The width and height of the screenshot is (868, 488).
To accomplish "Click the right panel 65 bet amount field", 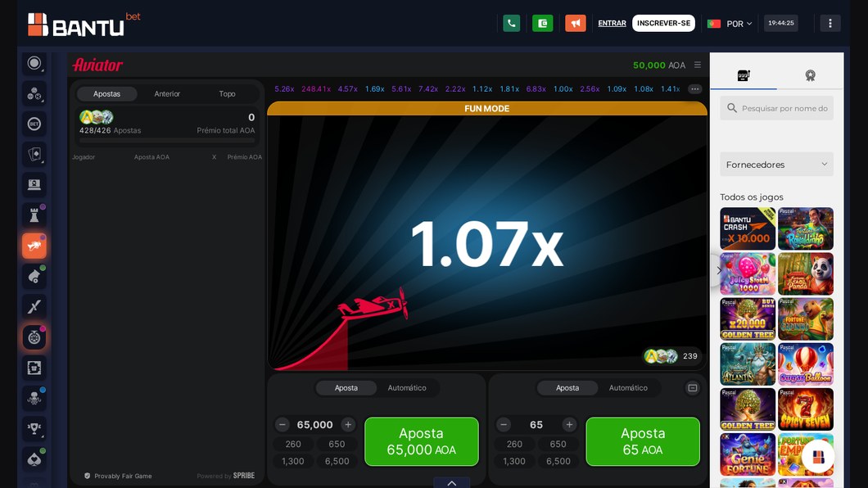I will click(536, 424).
